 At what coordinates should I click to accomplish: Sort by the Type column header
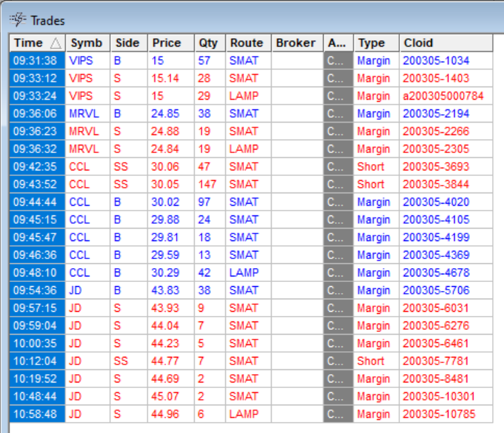point(372,43)
